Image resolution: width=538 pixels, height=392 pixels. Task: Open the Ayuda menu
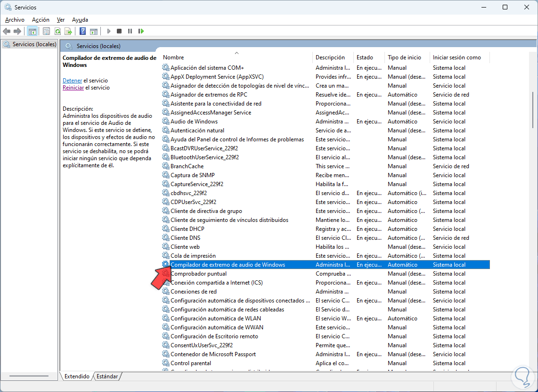pyautogui.click(x=80, y=20)
